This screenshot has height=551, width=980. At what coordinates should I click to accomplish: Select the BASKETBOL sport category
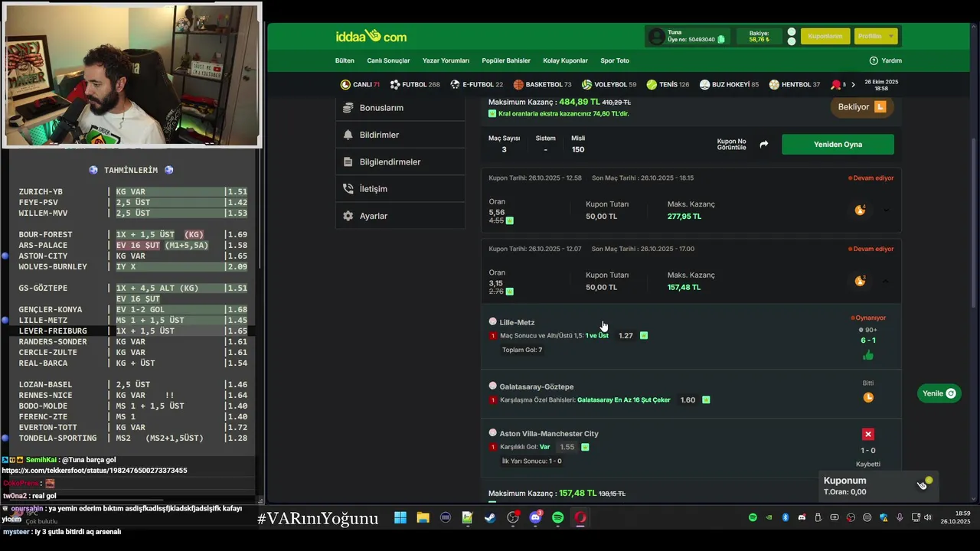click(542, 84)
